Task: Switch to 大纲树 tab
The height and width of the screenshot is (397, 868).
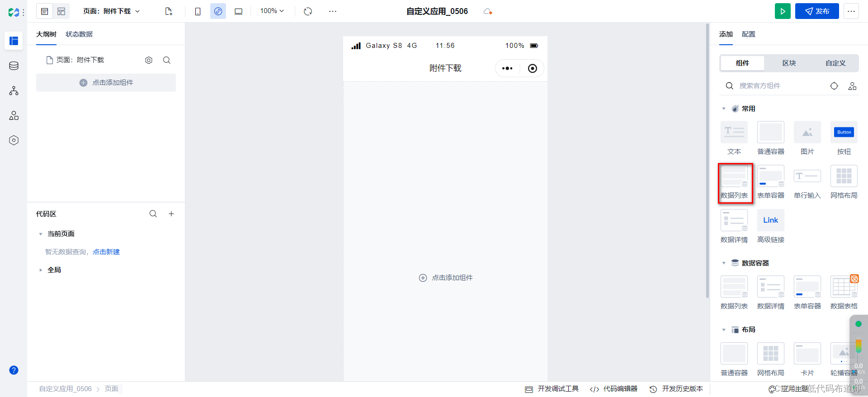Action: click(x=46, y=34)
